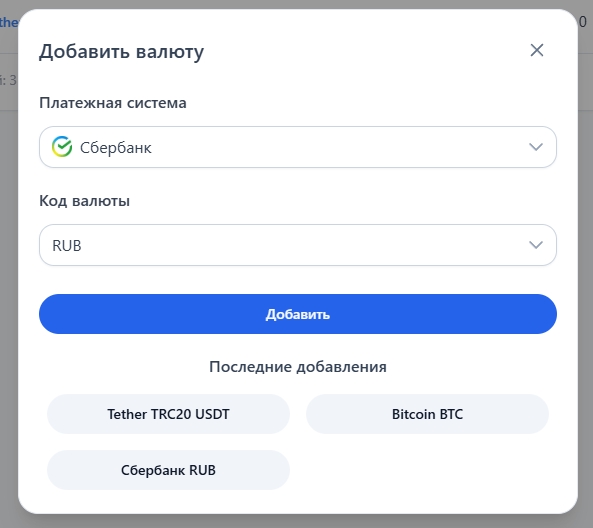Click the Добавить валюту dialog title
The image size is (593, 528).
121,51
